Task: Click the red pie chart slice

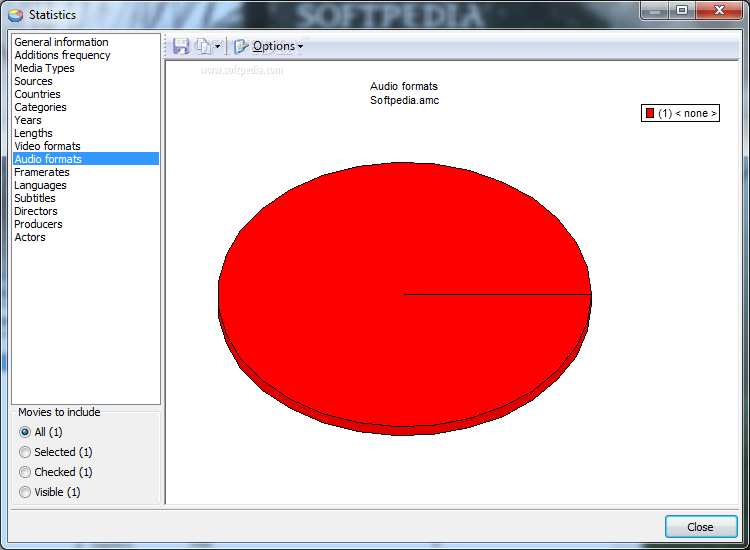Action: tap(404, 297)
